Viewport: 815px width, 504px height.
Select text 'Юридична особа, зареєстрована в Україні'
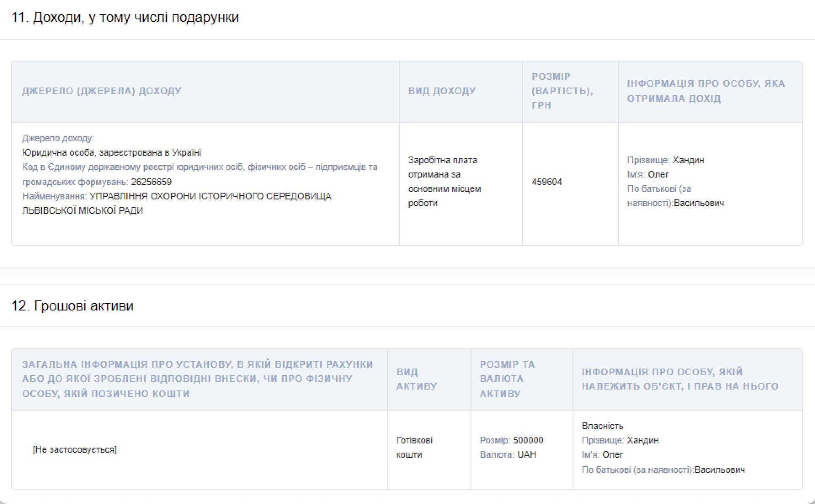point(112,152)
